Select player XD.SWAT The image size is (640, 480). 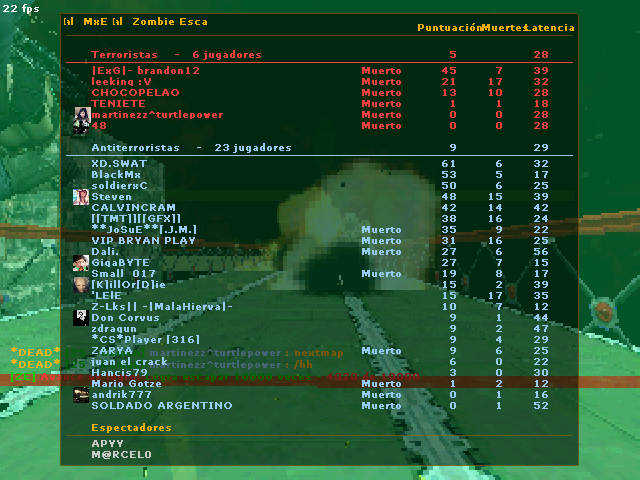tap(119, 164)
